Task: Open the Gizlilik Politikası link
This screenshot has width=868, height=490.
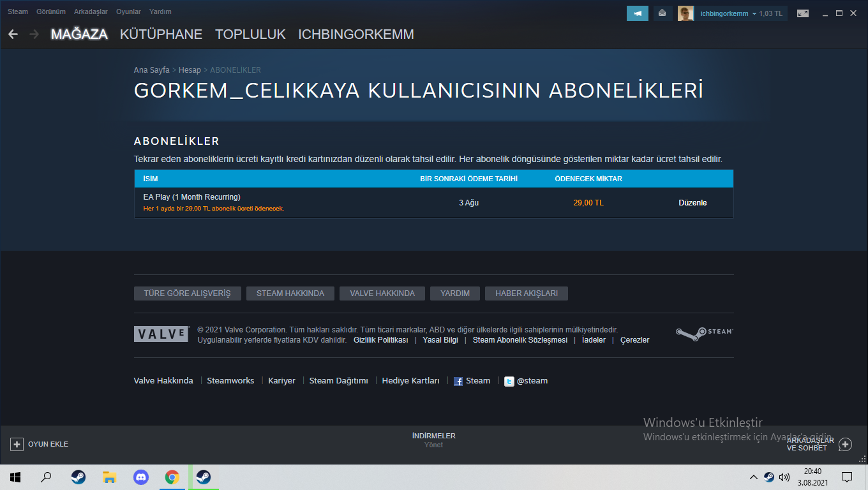Action: tap(381, 340)
